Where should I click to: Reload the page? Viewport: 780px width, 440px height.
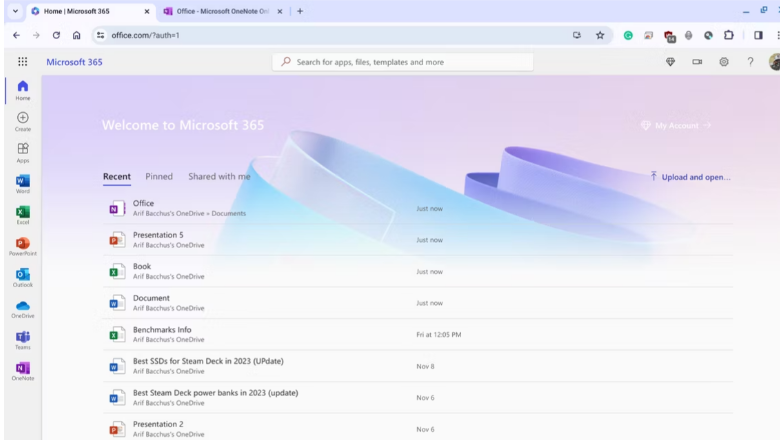[56, 35]
